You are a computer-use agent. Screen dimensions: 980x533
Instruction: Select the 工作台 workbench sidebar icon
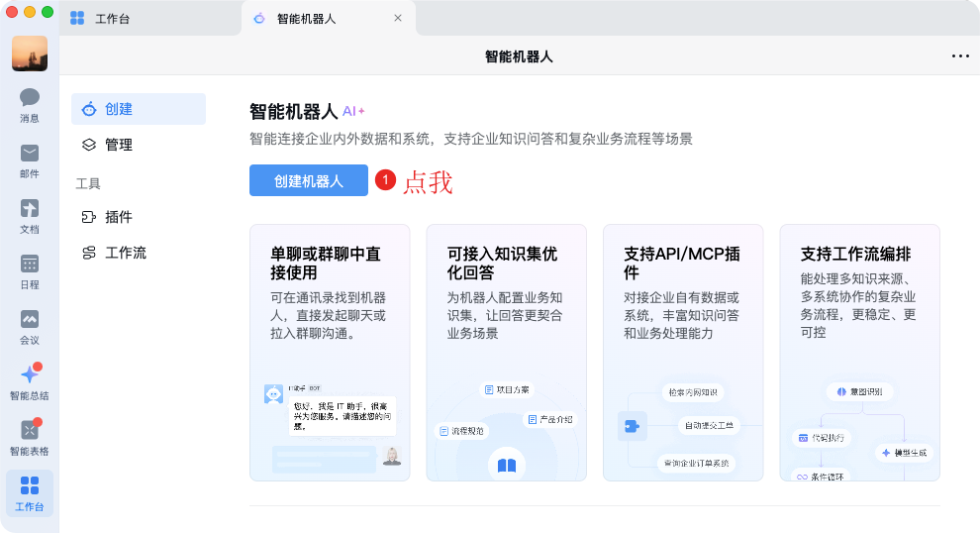tap(30, 492)
